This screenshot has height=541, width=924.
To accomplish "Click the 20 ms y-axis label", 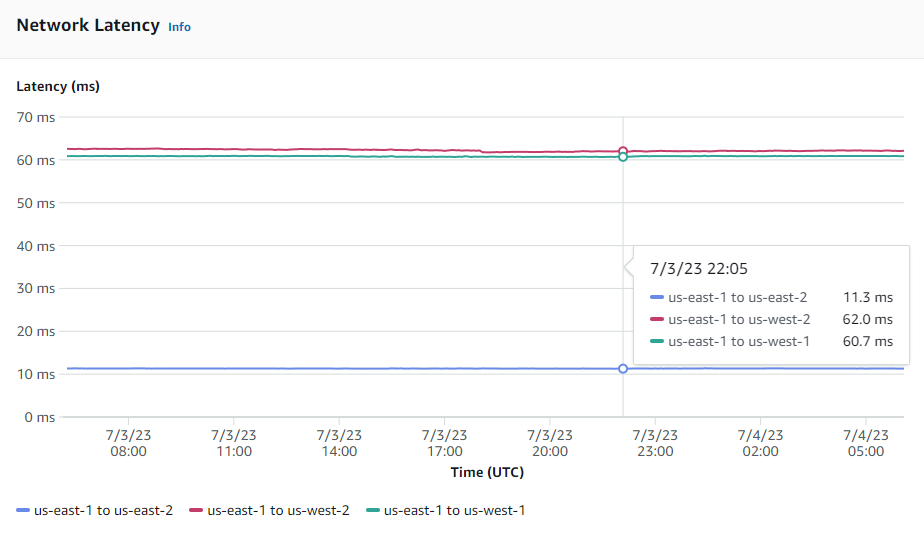I will coord(36,331).
